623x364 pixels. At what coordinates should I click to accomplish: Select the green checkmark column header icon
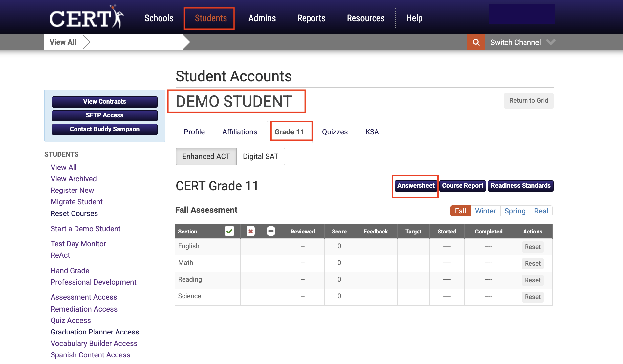(x=229, y=231)
